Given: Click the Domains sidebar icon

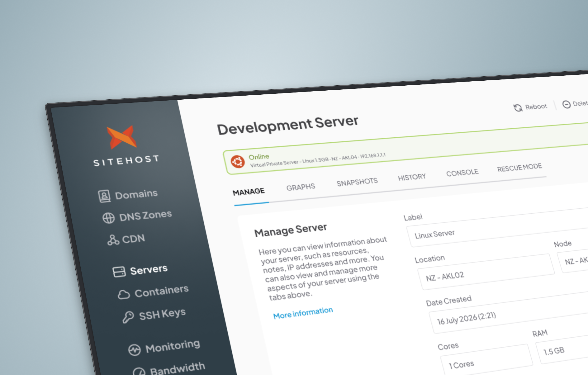Looking at the screenshot, I should 104,196.
